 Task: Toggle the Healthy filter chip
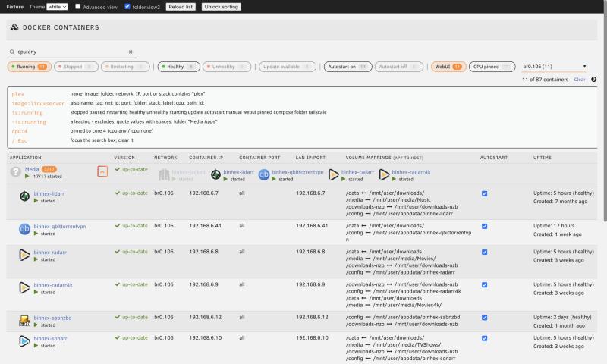(x=178, y=67)
